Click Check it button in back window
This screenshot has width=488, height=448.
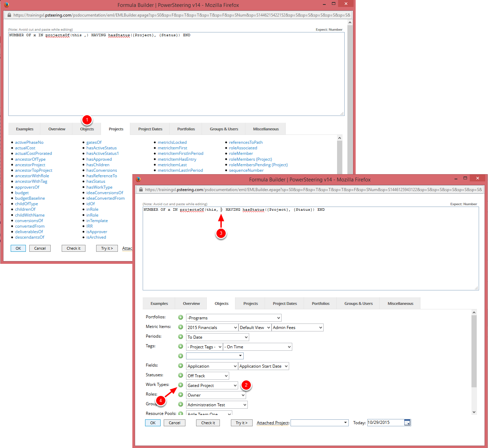[x=73, y=248]
